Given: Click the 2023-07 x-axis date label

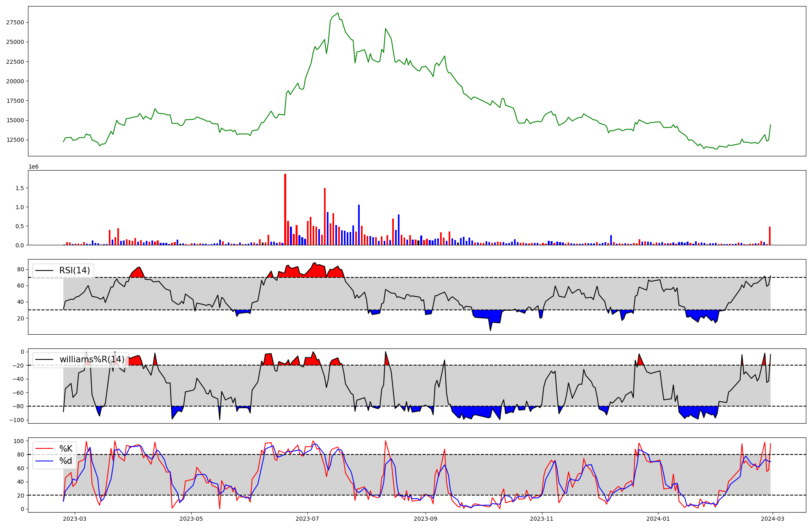Looking at the screenshot, I should [307, 519].
